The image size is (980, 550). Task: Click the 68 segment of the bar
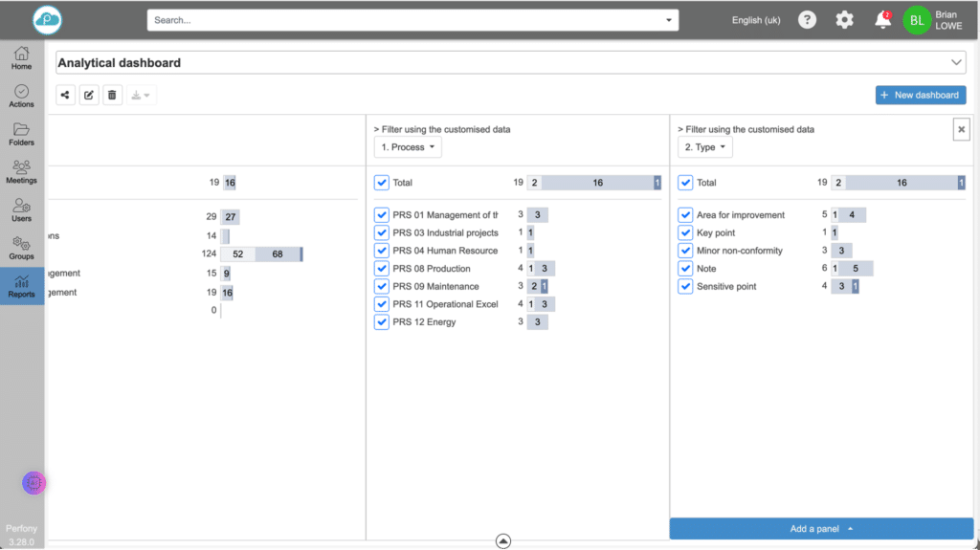pyautogui.click(x=277, y=253)
